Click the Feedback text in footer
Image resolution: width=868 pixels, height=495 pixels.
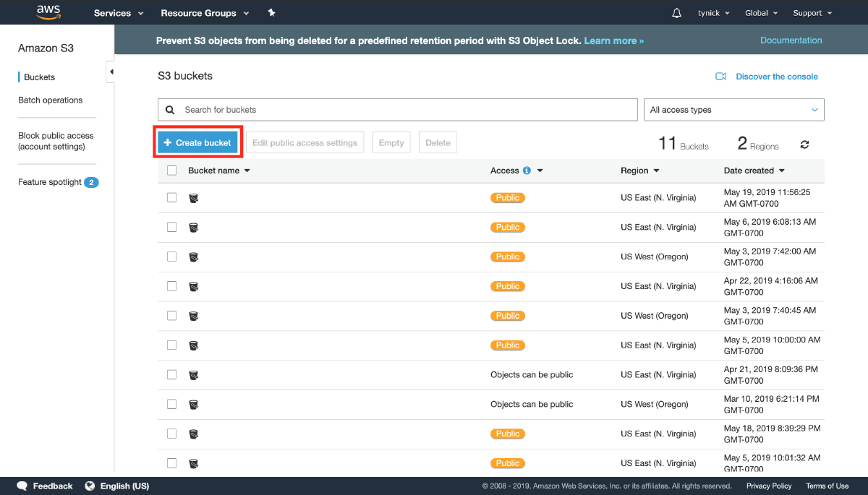click(53, 486)
